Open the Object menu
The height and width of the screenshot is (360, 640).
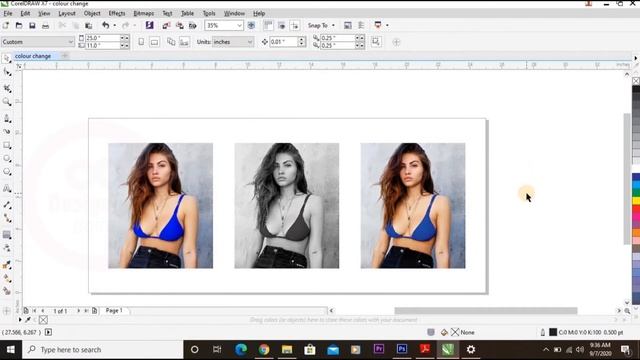[92, 13]
